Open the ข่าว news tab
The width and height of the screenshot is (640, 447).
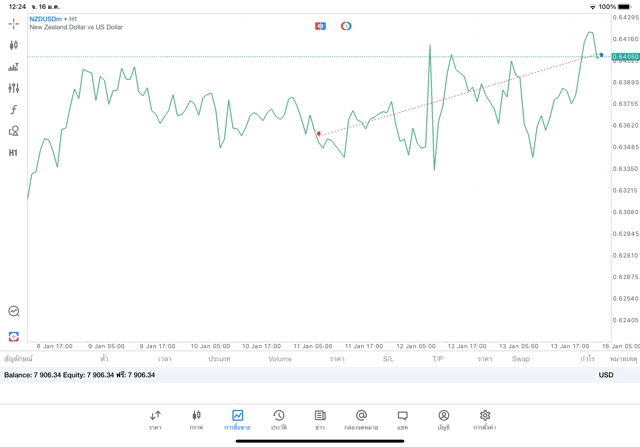point(320,420)
